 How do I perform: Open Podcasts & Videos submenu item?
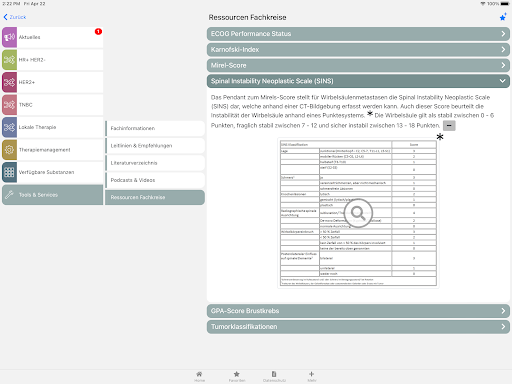pyautogui.click(x=155, y=180)
